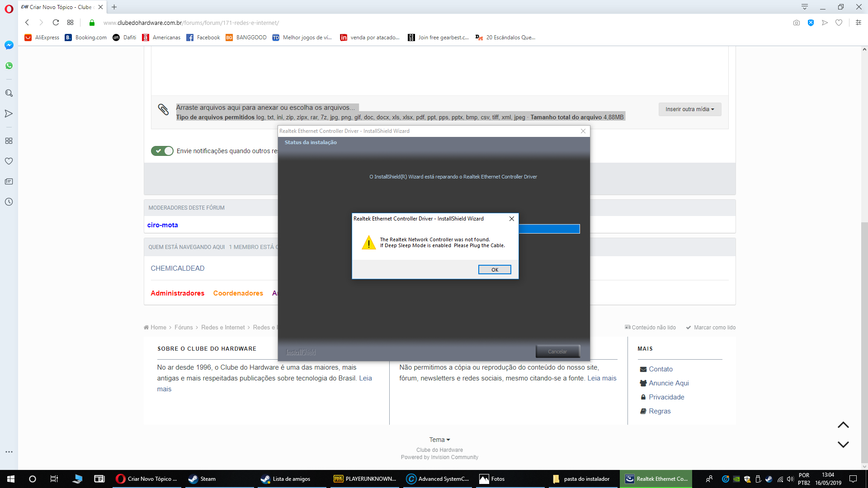Open history clock in sidebar
The height and width of the screenshot is (488, 868).
tap(9, 202)
